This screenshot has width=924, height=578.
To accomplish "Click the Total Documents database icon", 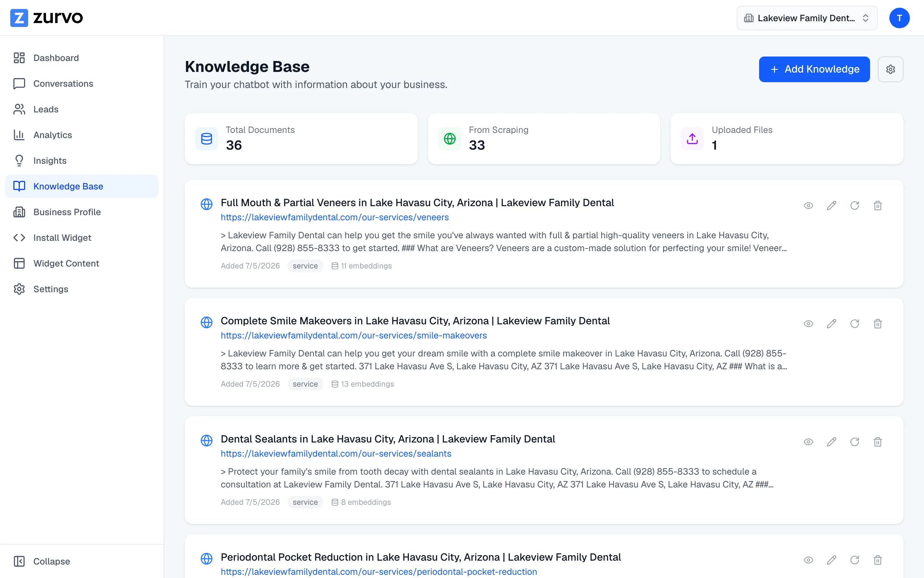I will 207,138.
